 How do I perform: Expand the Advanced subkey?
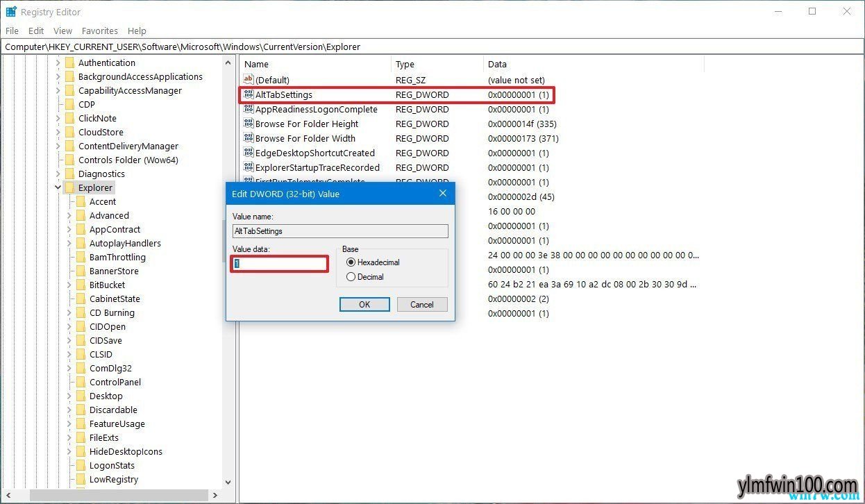point(69,215)
